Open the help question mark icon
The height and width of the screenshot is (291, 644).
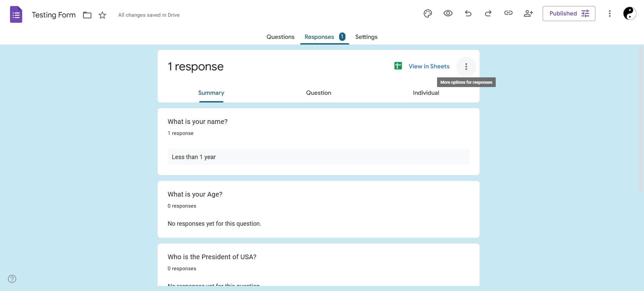coord(12,279)
